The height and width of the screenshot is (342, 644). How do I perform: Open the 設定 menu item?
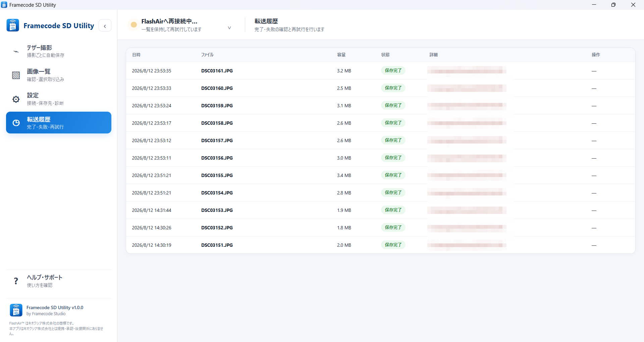tap(59, 99)
